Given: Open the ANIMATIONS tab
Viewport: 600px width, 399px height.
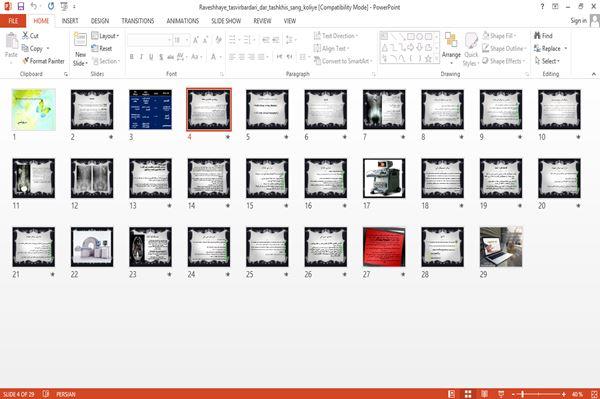Looking at the screenshot, I should tap(183, 21).
